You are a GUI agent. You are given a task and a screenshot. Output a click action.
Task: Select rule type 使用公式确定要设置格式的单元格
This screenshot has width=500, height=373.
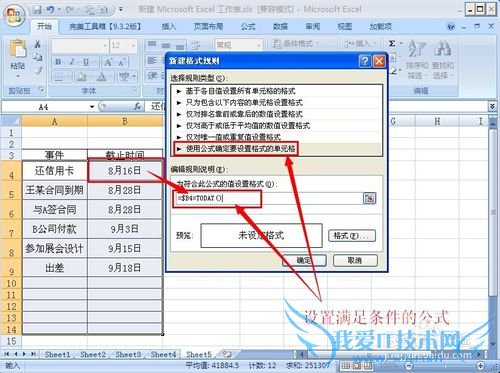(277, 149)
